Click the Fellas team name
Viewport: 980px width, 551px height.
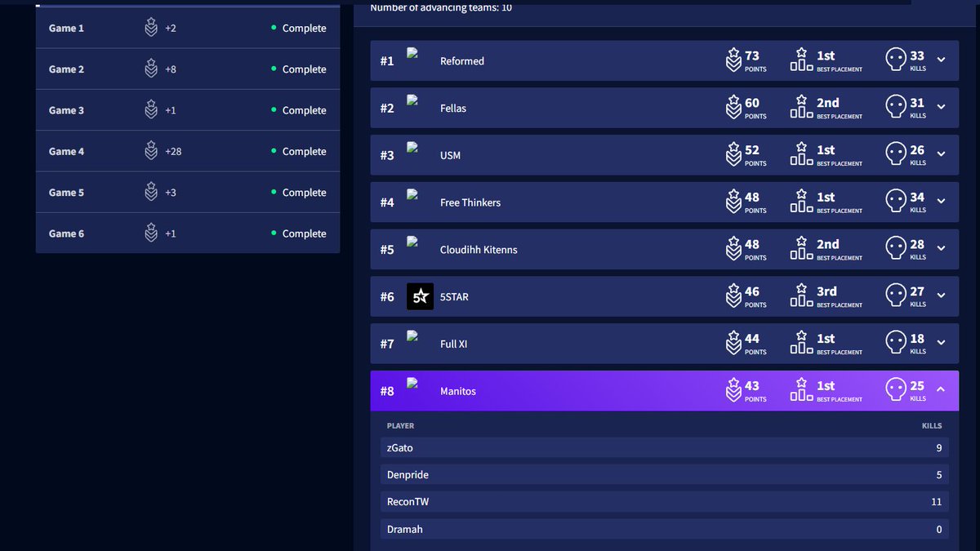point(453,108)
